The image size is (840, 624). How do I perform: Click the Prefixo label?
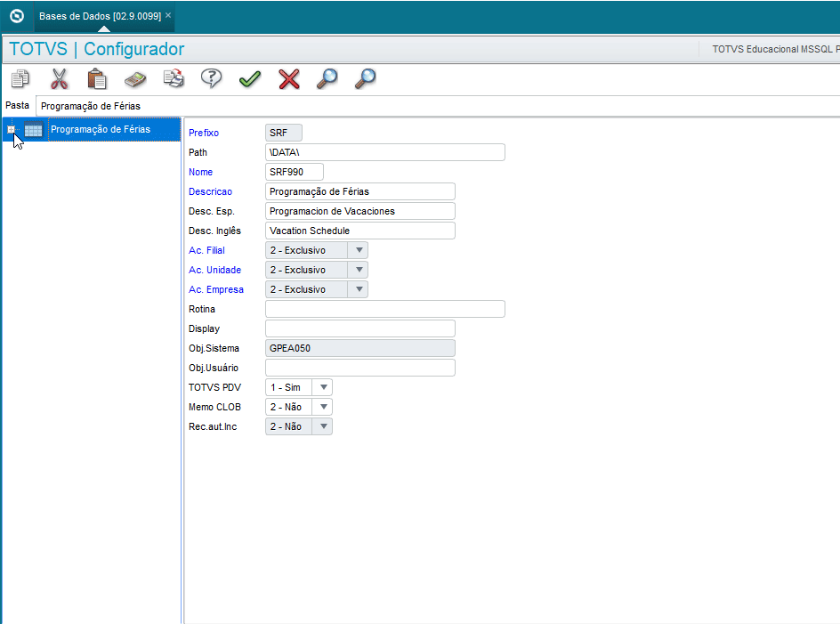[x=204, y=133]
